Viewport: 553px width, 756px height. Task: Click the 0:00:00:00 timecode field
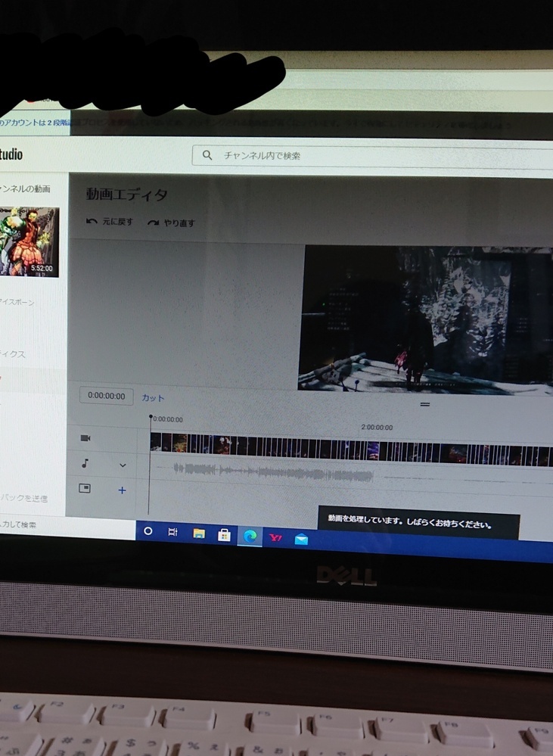point(106,396)
